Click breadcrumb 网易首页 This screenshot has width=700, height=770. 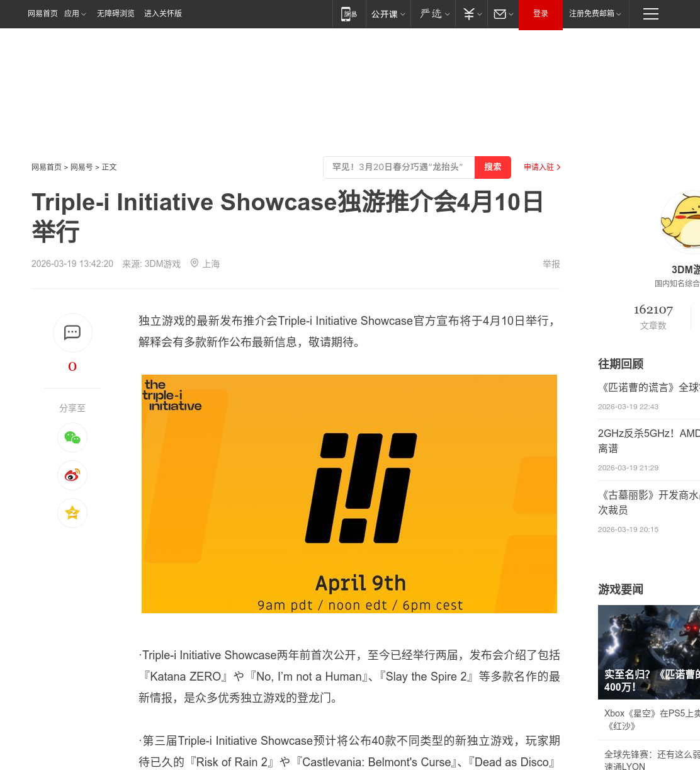tap(47, 167)
